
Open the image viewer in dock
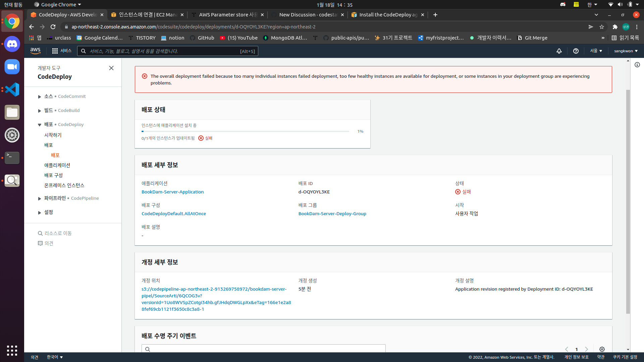click(12, 181)
